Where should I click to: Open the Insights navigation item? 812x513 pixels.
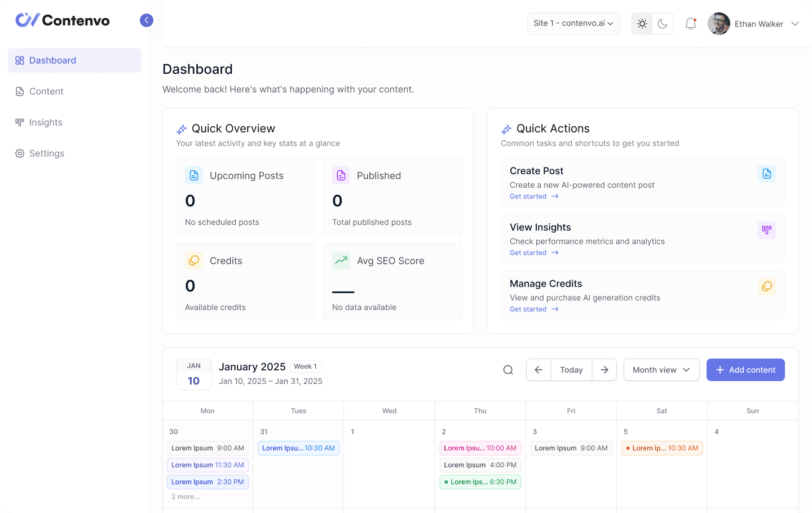tap(46, 122)
